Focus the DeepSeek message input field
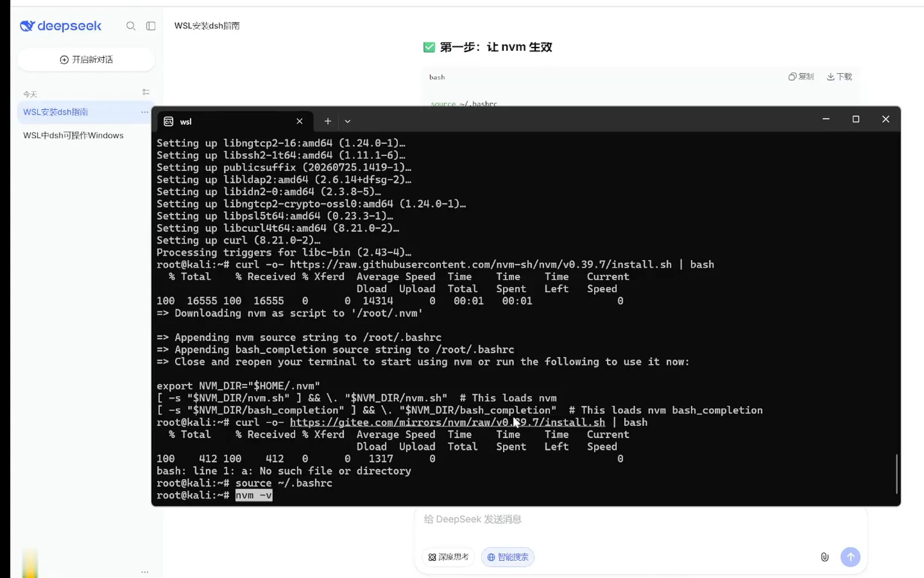Viewport: 924px width, 578px height. pos(641,520)
